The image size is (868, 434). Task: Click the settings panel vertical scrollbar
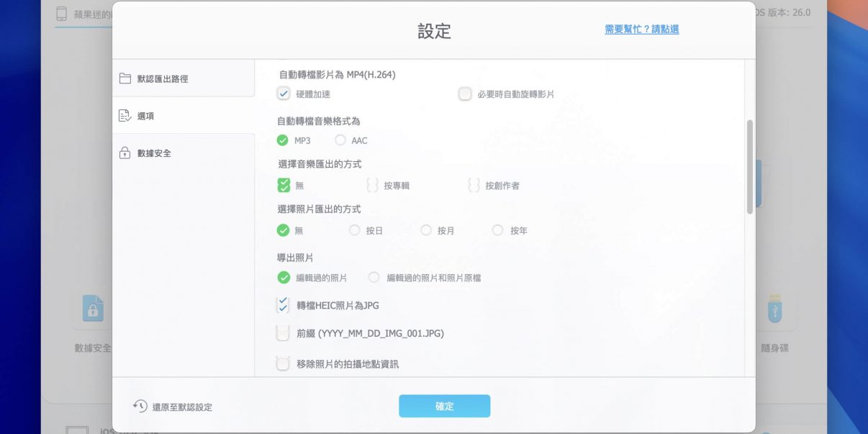749,167
